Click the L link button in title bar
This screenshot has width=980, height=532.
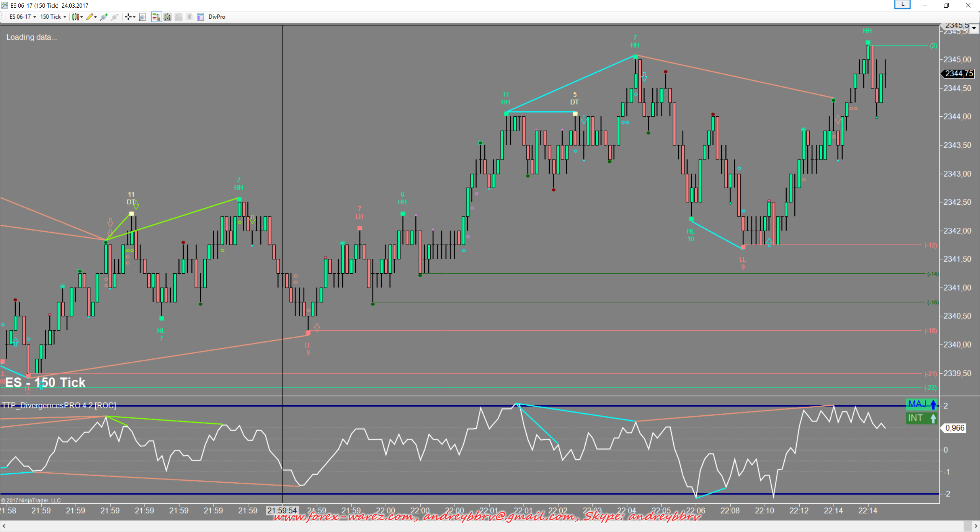(902, 5)
